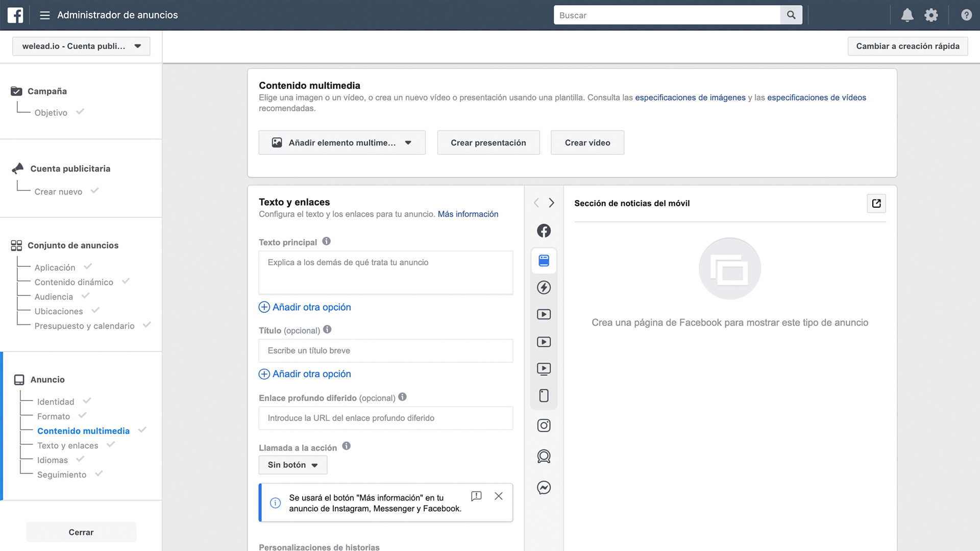Add another primary text option

point(305,307)
